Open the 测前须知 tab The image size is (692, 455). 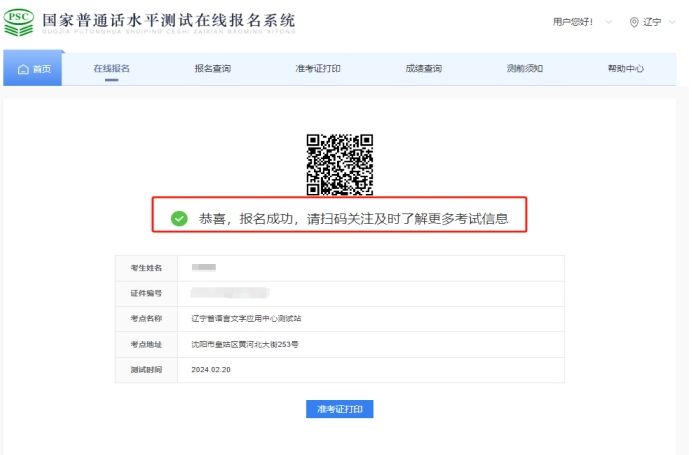pyautogui.click(x=524, y=68)
